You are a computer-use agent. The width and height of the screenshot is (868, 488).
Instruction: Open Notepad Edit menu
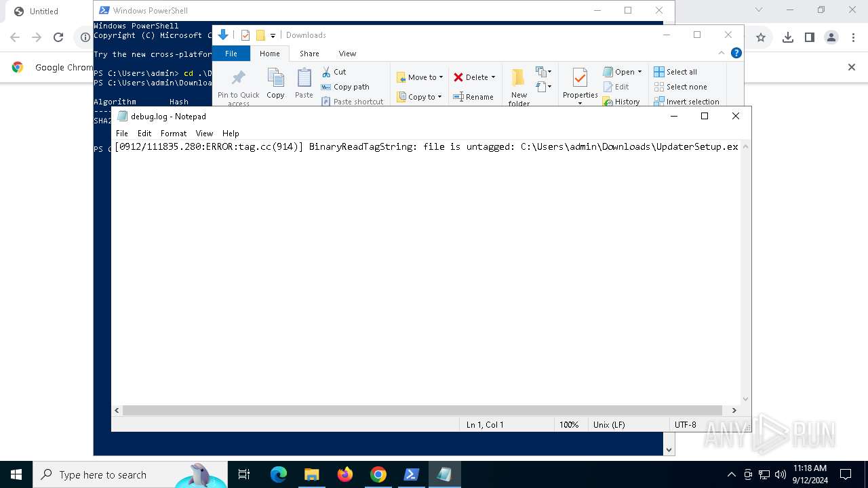[144, 134]
